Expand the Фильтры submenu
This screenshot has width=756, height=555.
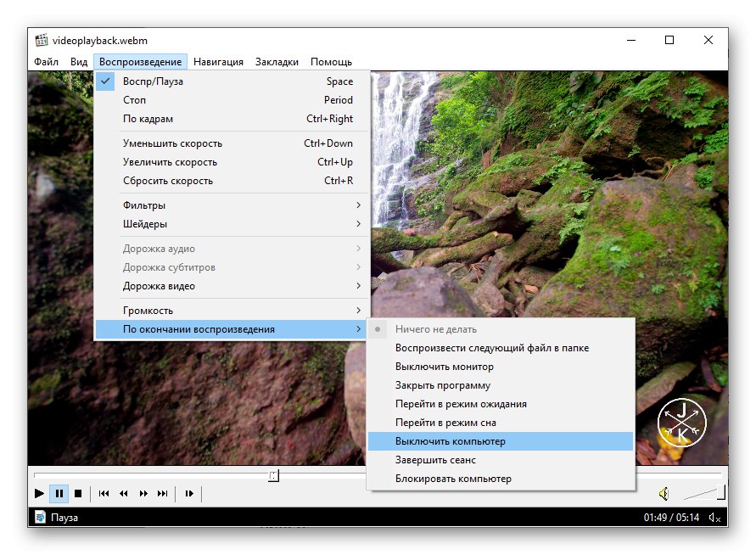[232, 205]
